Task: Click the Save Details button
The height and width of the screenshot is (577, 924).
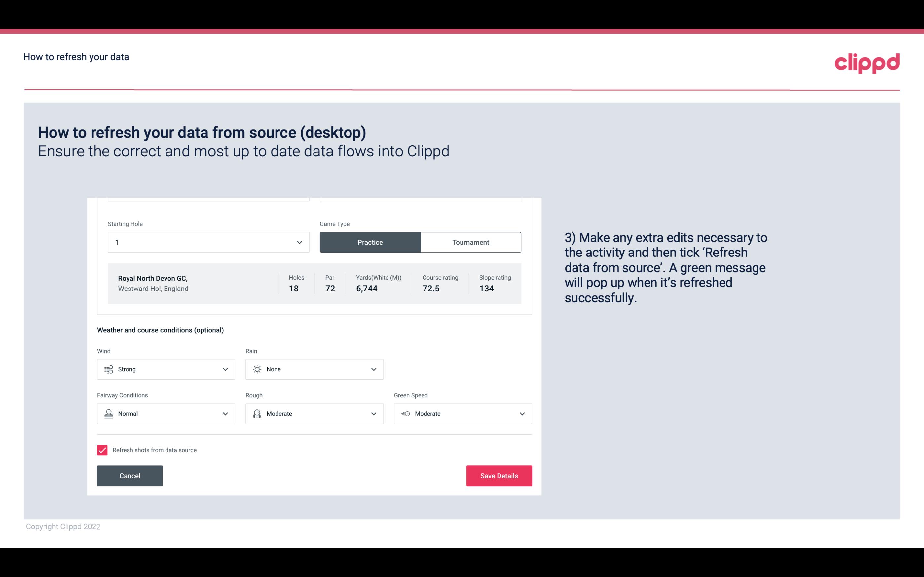Action: [499, 475]
